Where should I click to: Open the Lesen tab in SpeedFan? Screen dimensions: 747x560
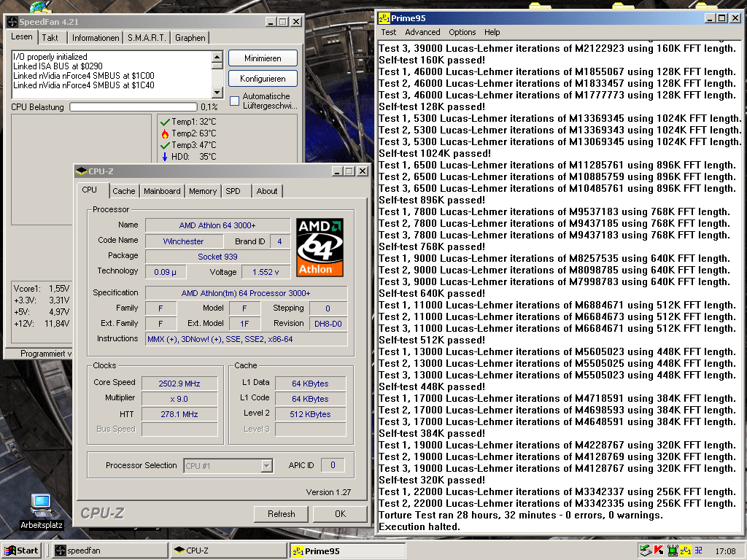22,36
